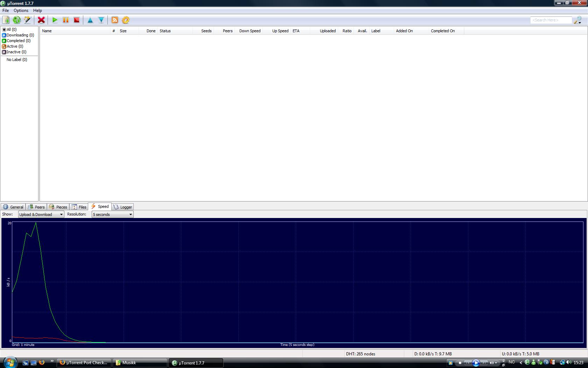Sort by the Ratio column header
This screenshot has height=368, width=588.
(346, 31)
